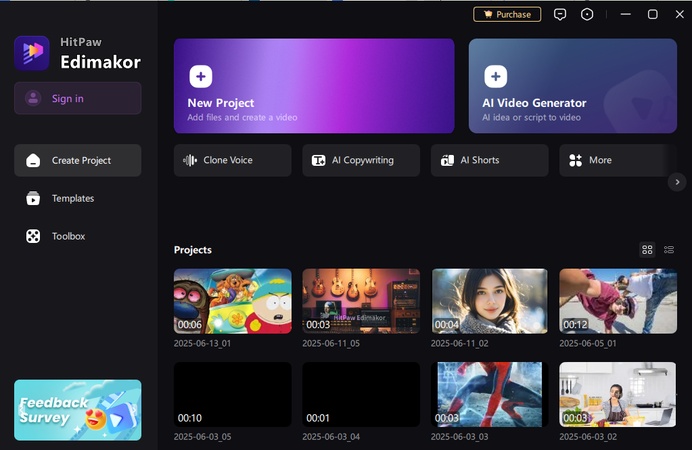Switch projects to grid view
Image resolution: width=692 pixels, height=450 pixels.
(647, 249)
